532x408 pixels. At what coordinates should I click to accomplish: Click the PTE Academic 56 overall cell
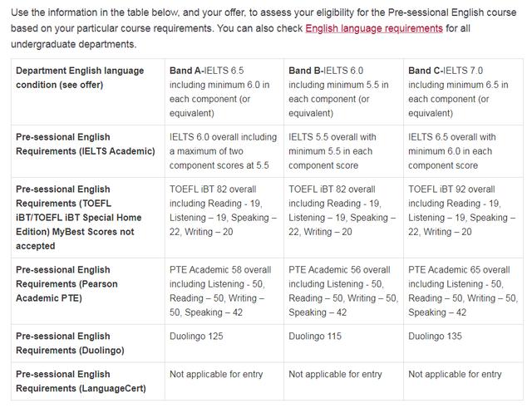click(343, 291)
